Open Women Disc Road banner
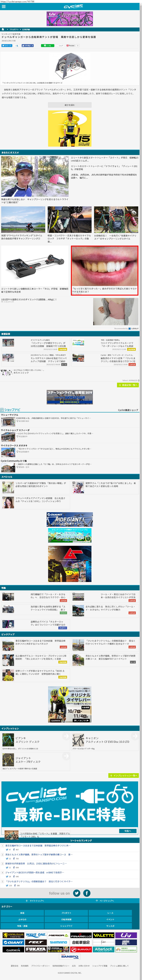 70,19
